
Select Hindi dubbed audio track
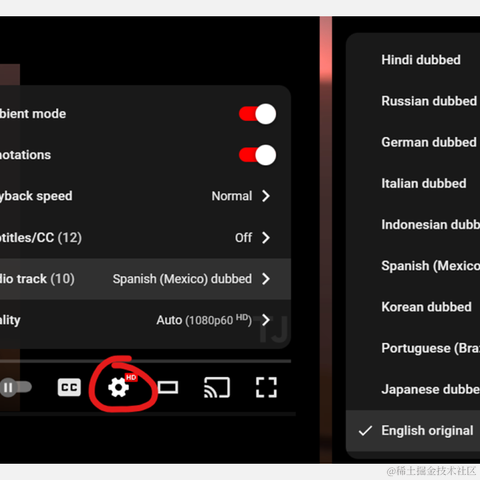pyautogui.click(x=413, y=60)
